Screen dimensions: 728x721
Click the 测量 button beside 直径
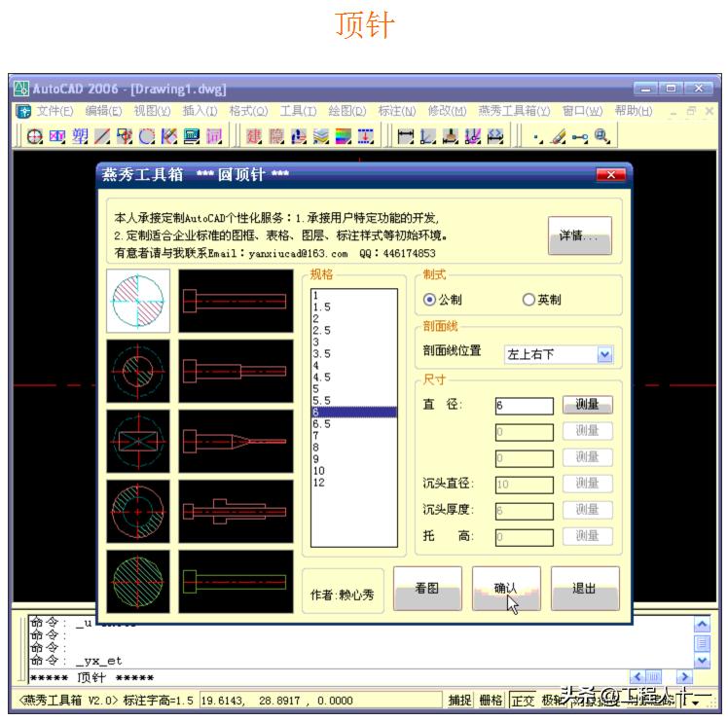tap(587, 405)
